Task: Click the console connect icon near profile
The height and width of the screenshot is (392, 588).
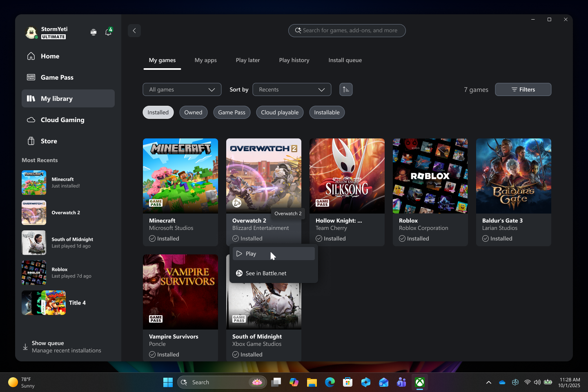Action: [x=94, y=32]
